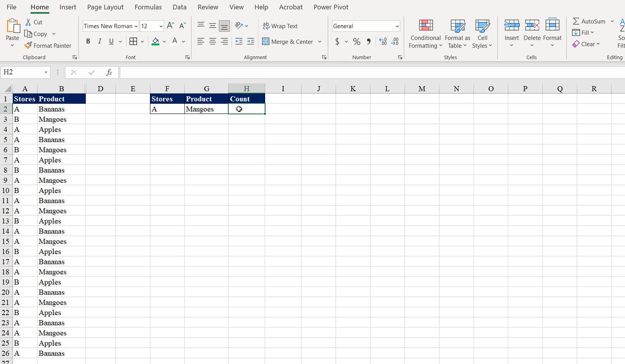The width and height of the screenshot is (625, 364).
Task: Increase font size with large A icon
Action: (170, 26)
